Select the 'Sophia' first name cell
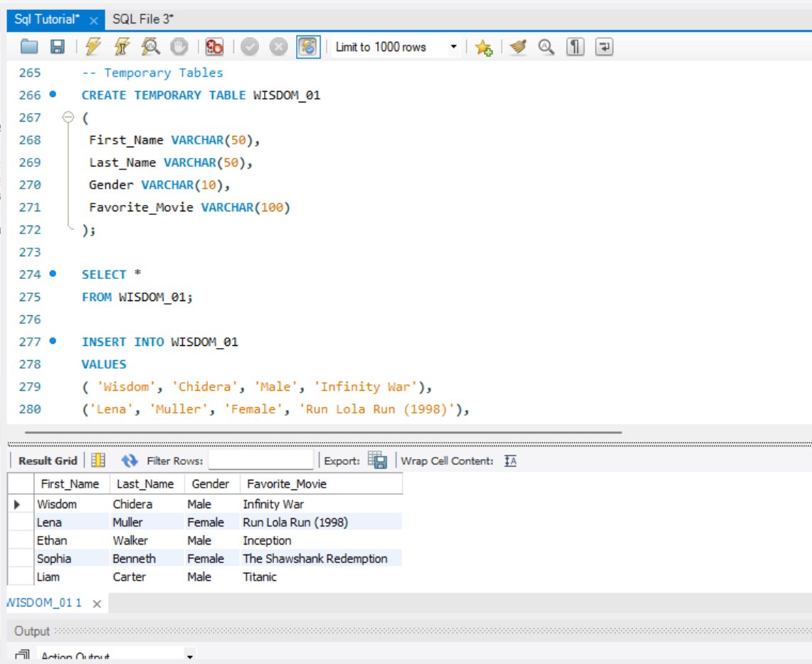 point(71,559)
